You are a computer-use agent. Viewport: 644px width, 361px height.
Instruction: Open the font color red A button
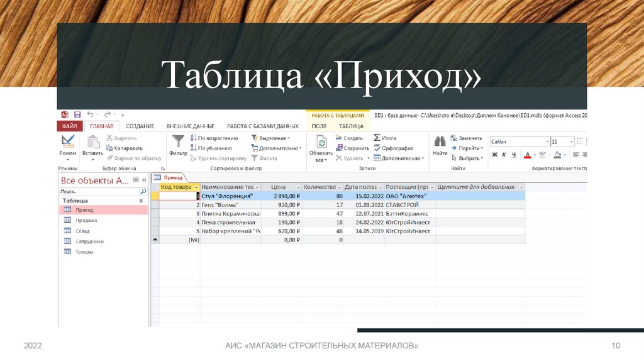[x=528, y=155]
